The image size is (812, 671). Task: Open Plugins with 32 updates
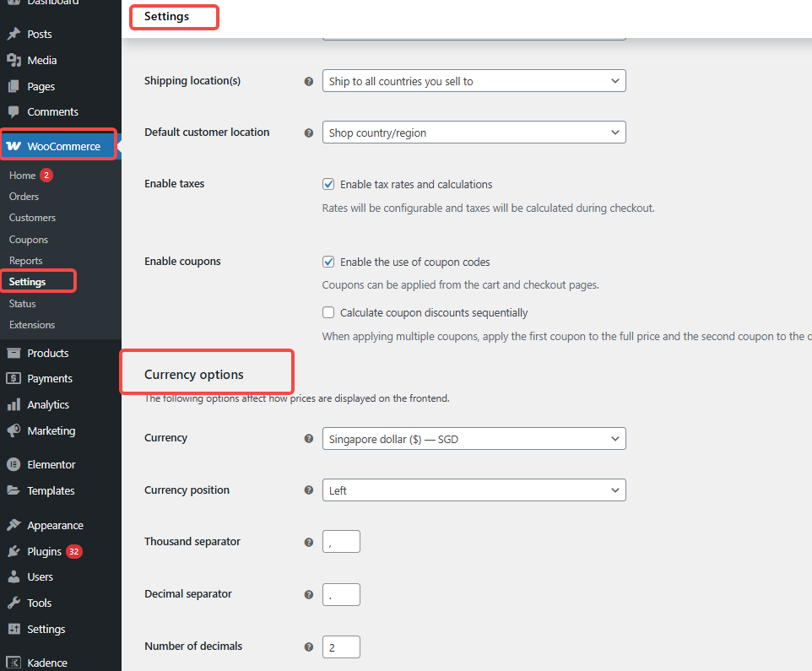(44, 552)
